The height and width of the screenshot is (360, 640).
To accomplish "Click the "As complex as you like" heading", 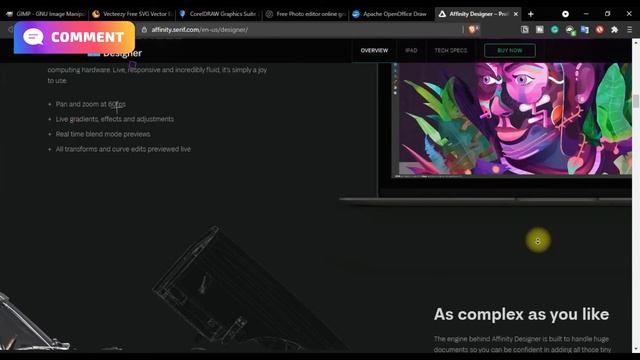I will point(522,314).
